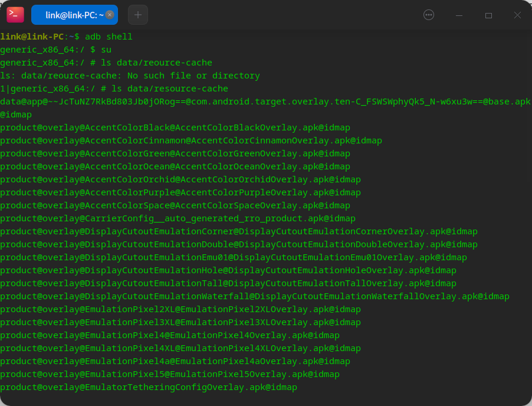
Task: Click the AccentColorBlackOverlay.apk@idmap entry
Action: [175, 127]
